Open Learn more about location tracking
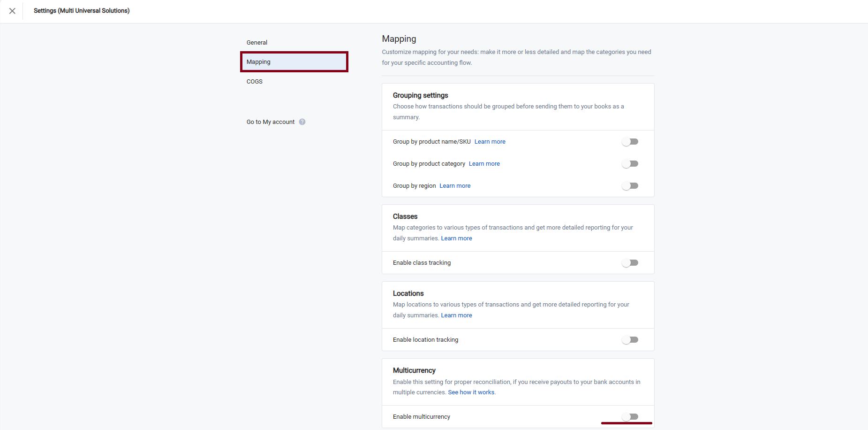868x430 pixels. coord(456,315)
